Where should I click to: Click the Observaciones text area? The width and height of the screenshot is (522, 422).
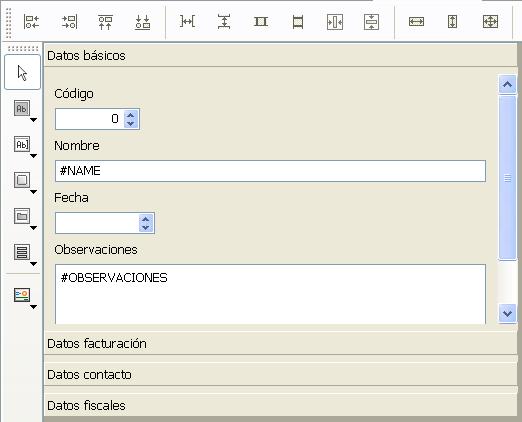tap(270, 294)
